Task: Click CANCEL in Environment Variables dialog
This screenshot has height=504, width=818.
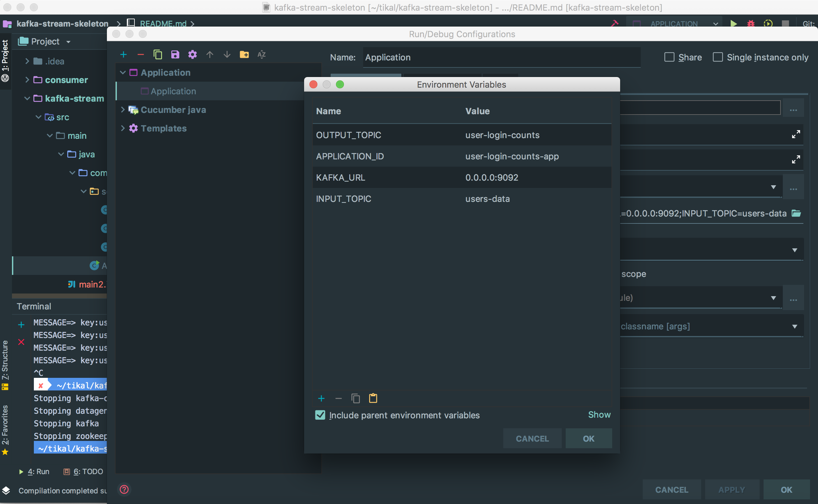Action: click(532, 438)
